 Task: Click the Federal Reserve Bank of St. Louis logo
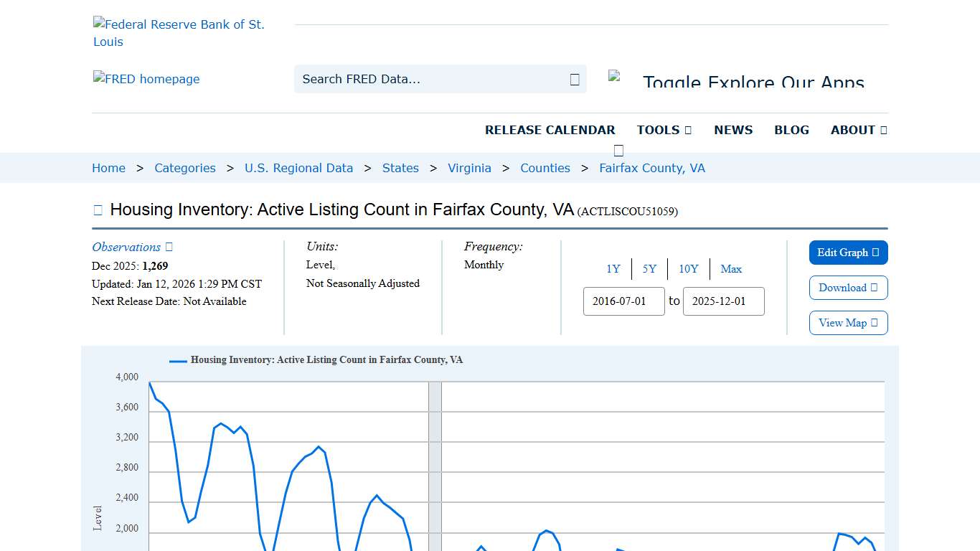pyautogui.click(x=179, y=32)
